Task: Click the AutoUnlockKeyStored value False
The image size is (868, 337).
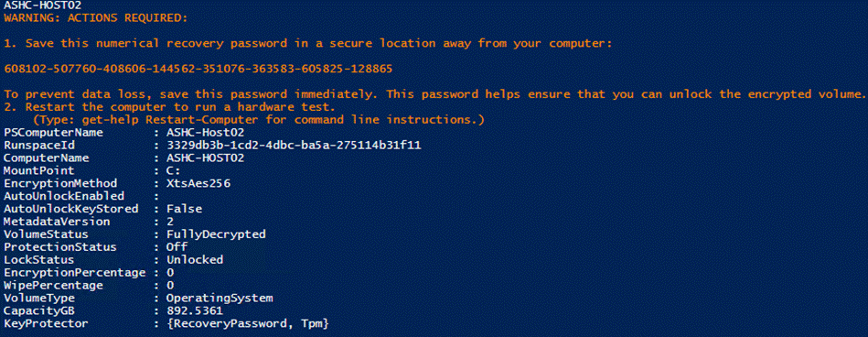Action: point(185,209)
